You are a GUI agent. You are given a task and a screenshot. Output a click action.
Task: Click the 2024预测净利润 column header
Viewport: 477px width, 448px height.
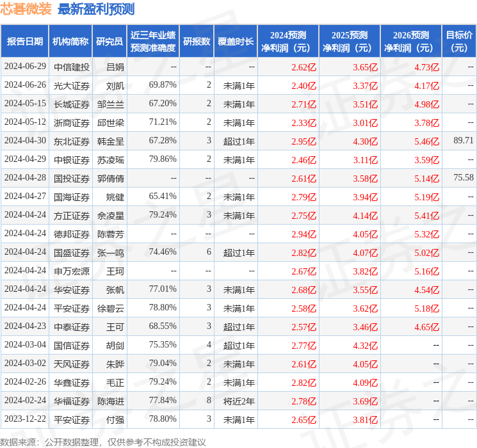(288, 42)
